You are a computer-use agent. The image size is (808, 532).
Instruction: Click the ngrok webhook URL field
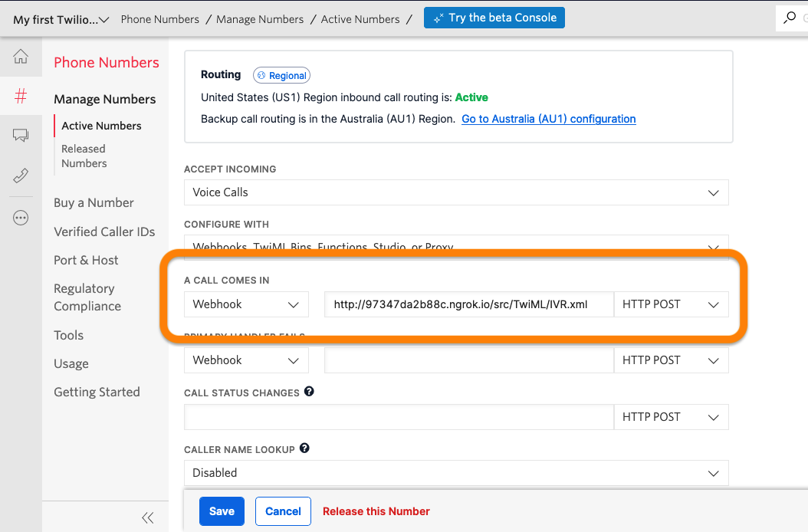point(469,304)
